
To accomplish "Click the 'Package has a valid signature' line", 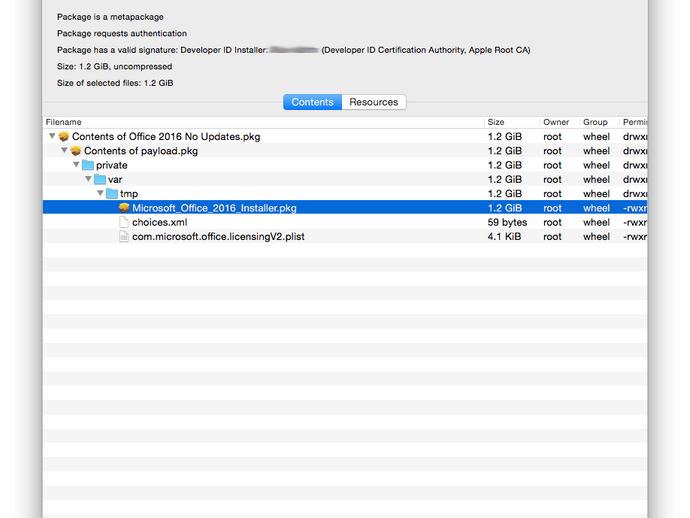I will click(x=294, y=50).
